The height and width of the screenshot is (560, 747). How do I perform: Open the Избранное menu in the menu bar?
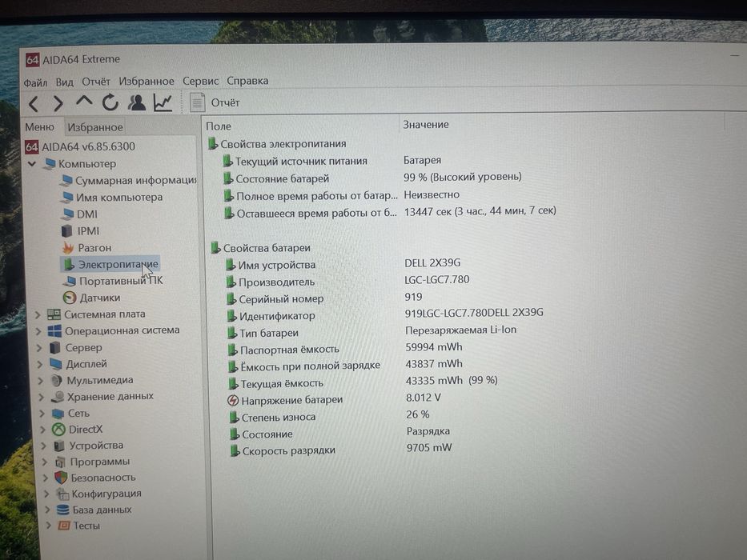tap(147, 81)
